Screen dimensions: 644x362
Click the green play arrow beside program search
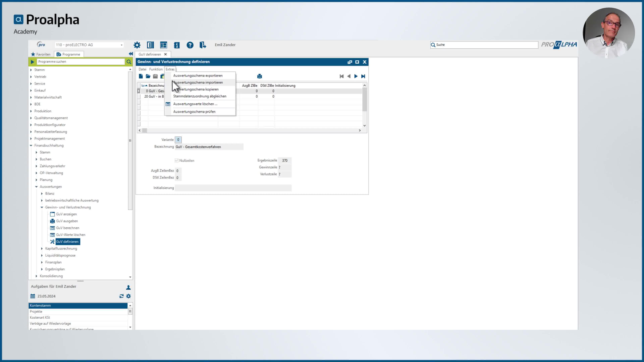[x=33, y=62]
